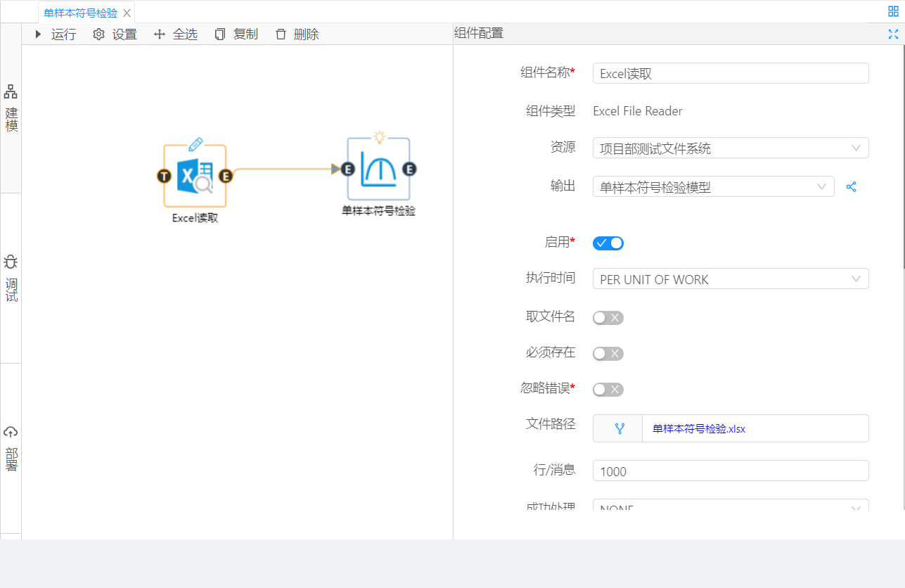Image resolution: width=905 pixels, height=588 pixels.
Task: Click the Excel读取 node icon on canvas
Action: (195, 176)
